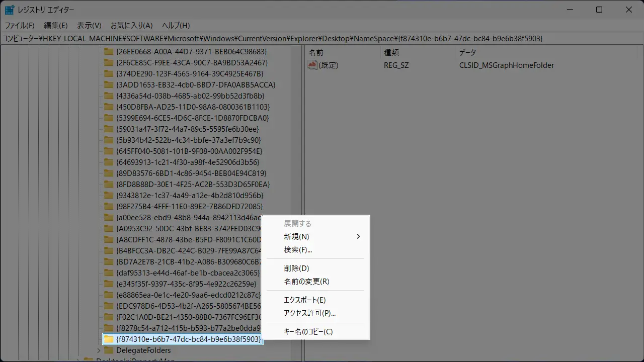Choose 削除(D) from the context menu

click(x=296, y=268)
